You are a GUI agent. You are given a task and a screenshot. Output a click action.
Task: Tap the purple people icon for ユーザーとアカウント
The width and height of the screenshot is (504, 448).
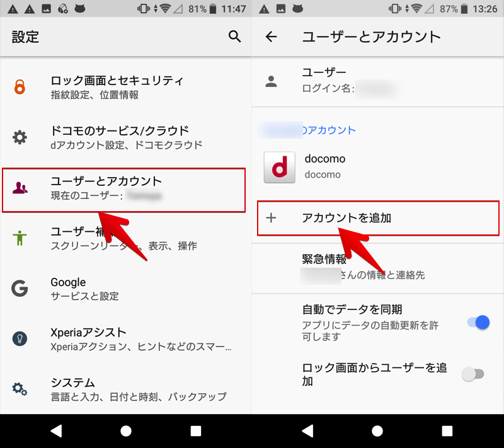pyautogui.click(x=20, y=188)
